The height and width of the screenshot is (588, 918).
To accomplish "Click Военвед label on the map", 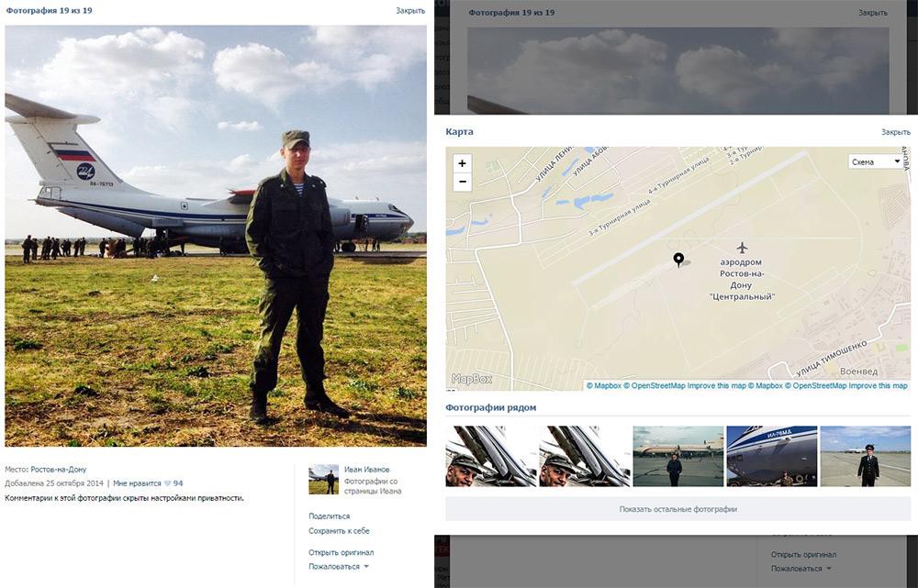I will click(859, 372).
